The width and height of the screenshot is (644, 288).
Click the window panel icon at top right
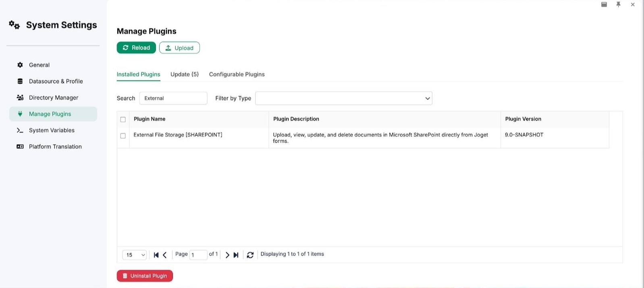tap(604, 4)
